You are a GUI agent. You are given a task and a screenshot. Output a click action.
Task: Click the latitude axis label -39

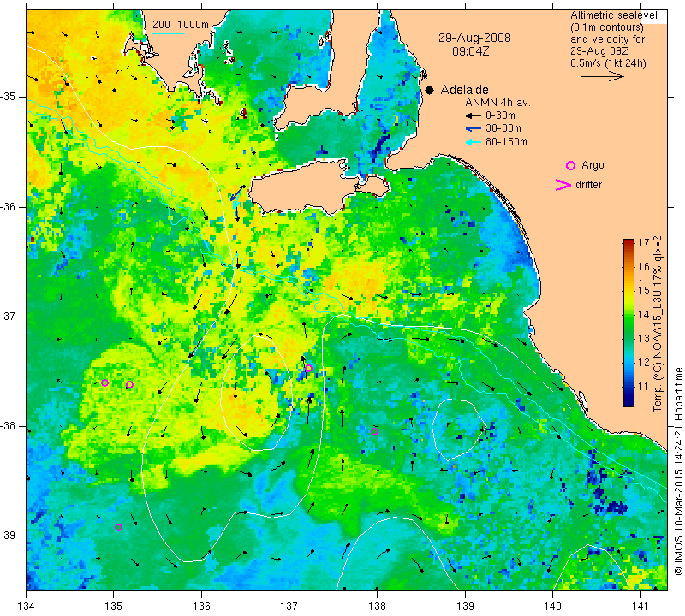[x=8, y=536]
